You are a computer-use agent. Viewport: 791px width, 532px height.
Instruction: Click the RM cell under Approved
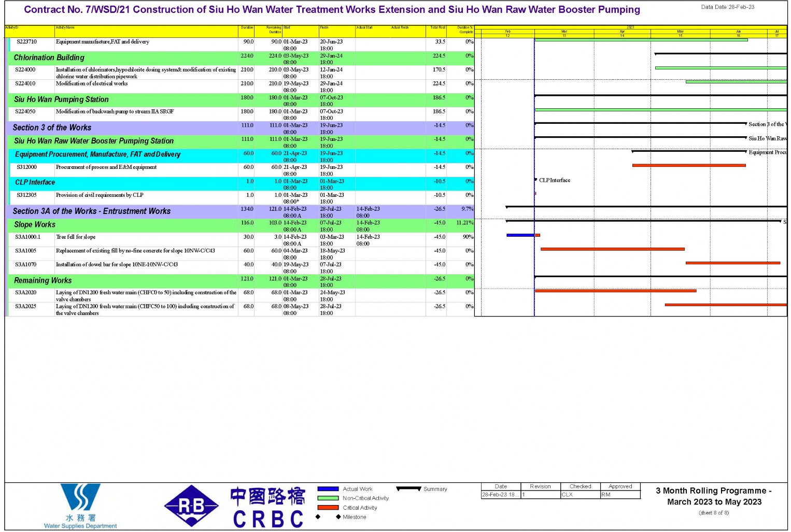[x=620, y=495]
